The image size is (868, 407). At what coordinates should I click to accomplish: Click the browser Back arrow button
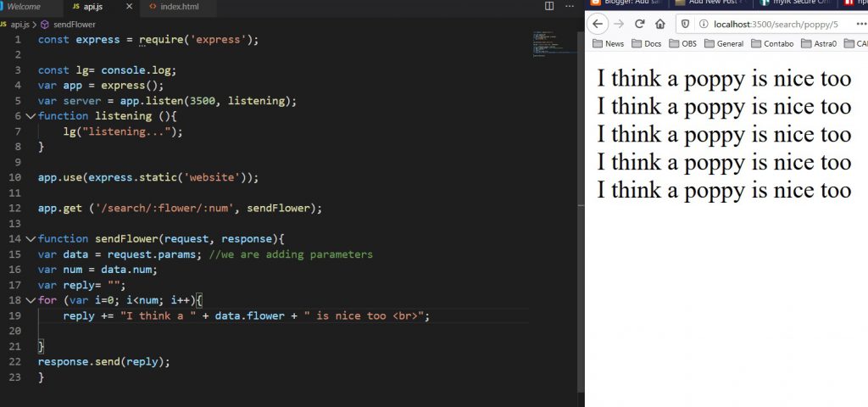point(597,24)
